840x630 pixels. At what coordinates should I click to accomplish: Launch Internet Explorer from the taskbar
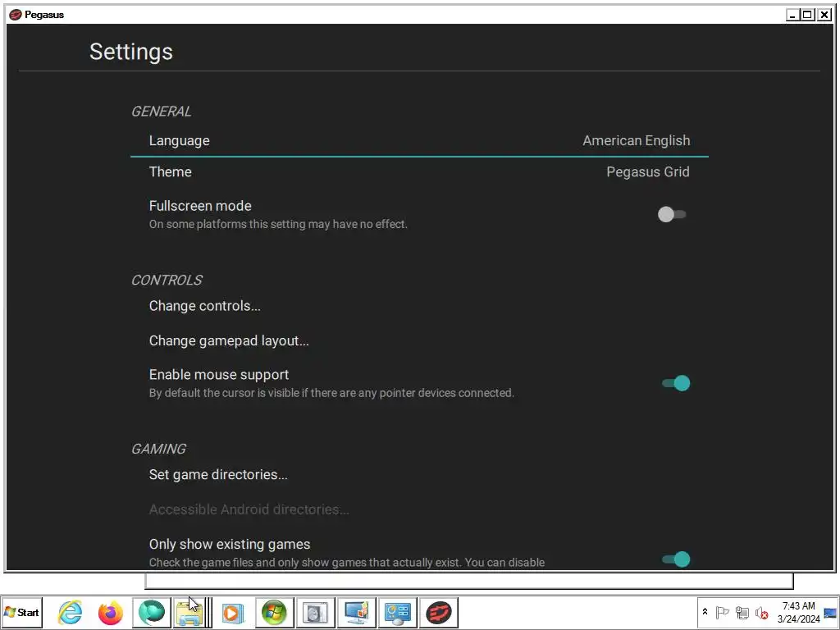tap(71, 612)
